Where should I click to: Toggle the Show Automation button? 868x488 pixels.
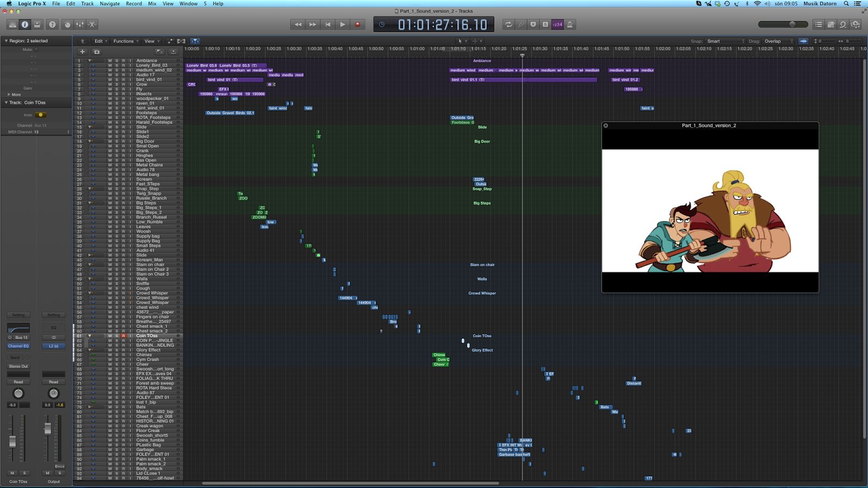point(169,41)
